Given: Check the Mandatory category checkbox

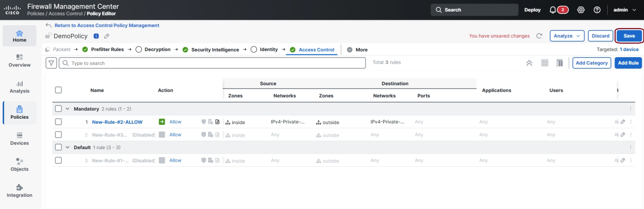Looking at the screenshot, I should (58, 109).
